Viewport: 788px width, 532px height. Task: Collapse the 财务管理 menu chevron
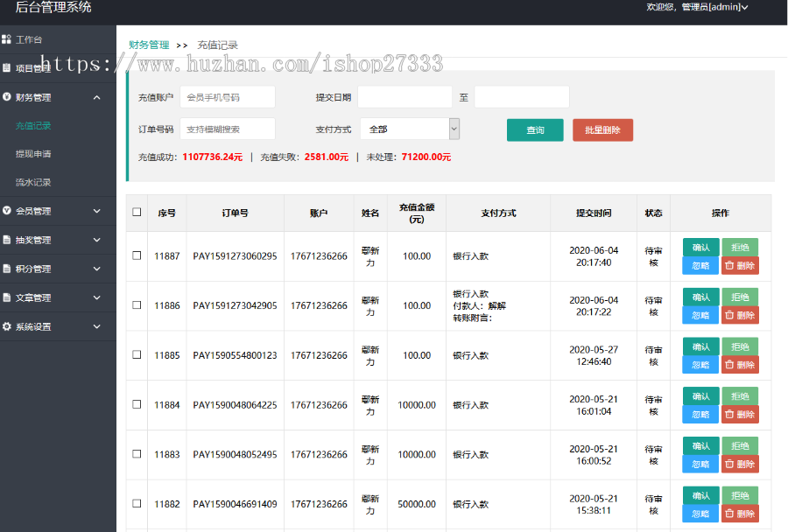coord(97,97)
